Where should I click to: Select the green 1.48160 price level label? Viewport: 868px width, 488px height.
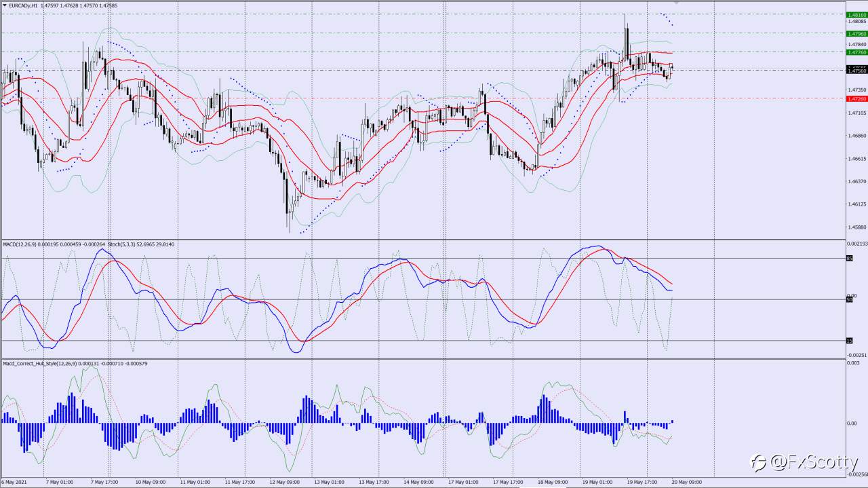click(x=856, y=14)
